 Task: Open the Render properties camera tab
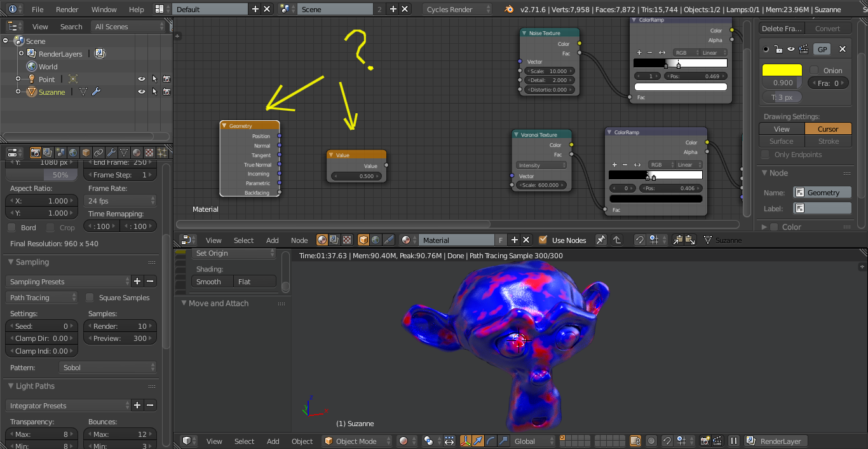tap(36, 153)
